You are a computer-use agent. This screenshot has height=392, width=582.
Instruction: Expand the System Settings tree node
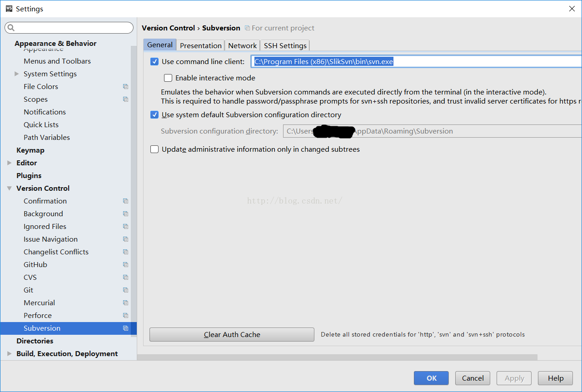tap(17, 74)
